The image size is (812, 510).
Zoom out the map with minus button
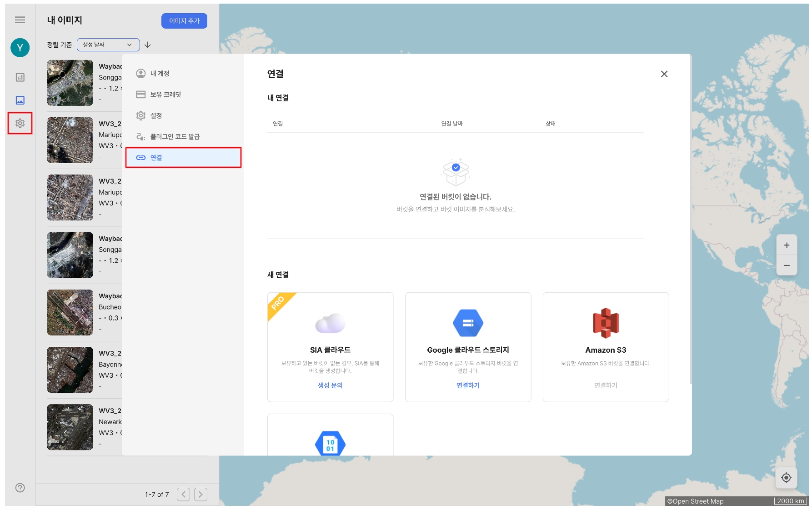pos(787,265)
